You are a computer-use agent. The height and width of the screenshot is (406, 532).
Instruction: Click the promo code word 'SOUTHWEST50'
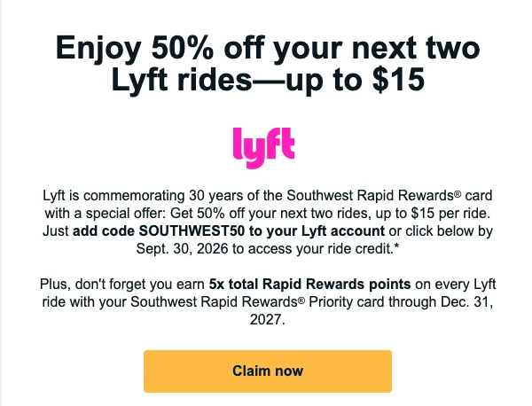(x=192, y=231)
